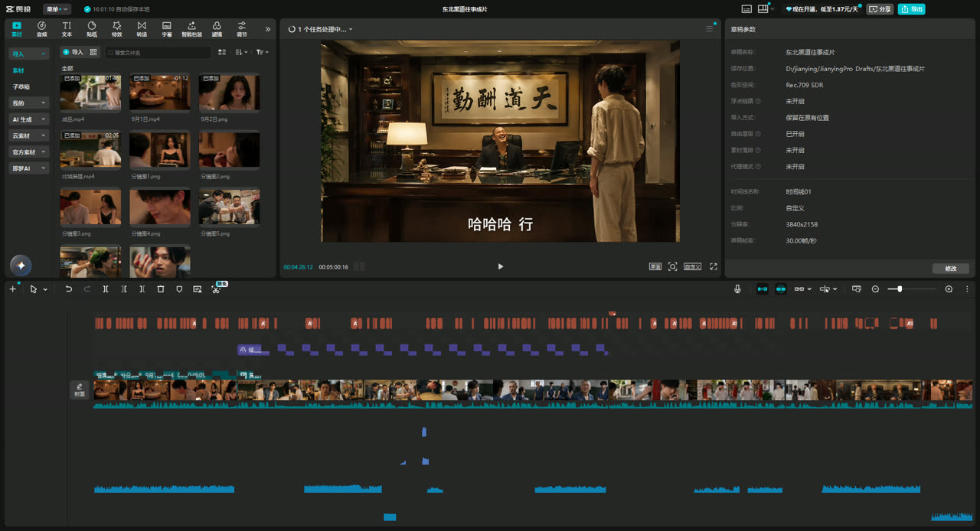Zoom out the timeline

click(x=876, y=289)
